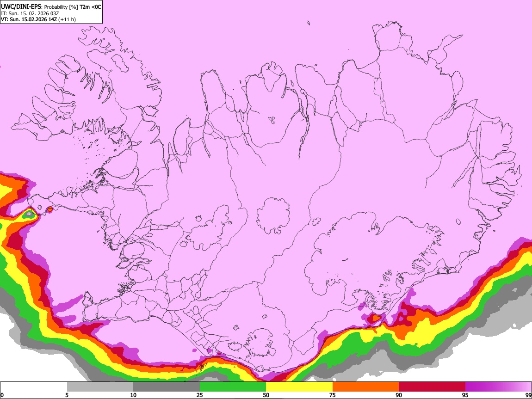Click the 'T2m <0C' parameter label
Viewport: 532px width, 399px height.
pos(90,7)
